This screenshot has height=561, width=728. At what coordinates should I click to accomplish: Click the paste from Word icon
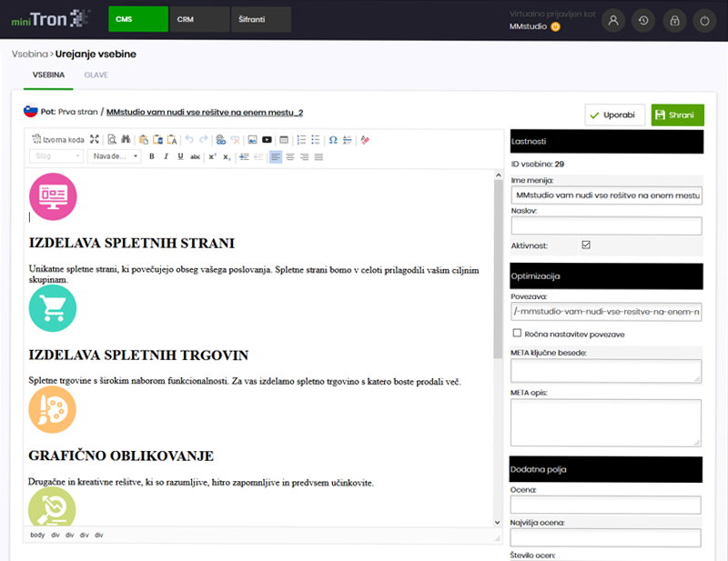point(157,139)
